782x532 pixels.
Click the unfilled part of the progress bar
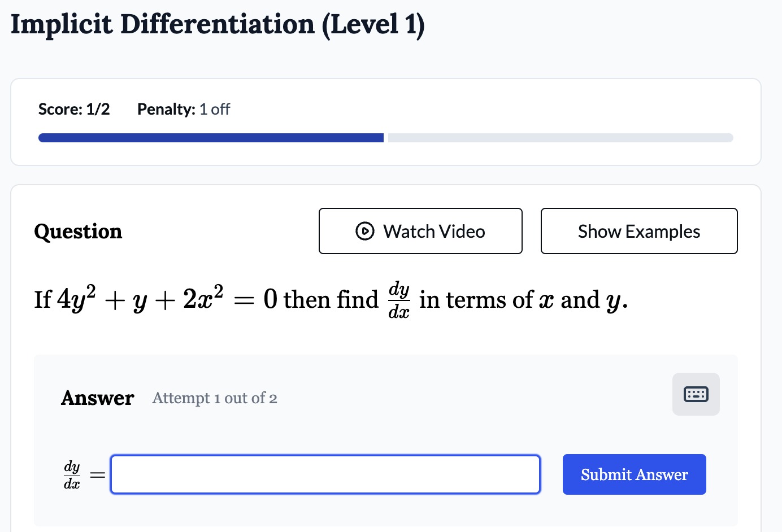tap(561, 138)
